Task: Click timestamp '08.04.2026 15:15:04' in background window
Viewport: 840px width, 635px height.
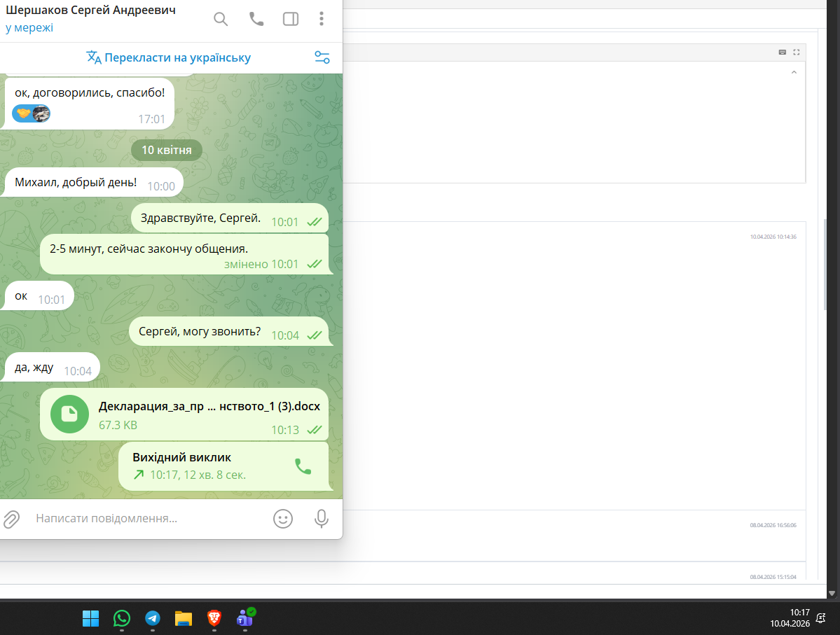Action: click(773, 577)
